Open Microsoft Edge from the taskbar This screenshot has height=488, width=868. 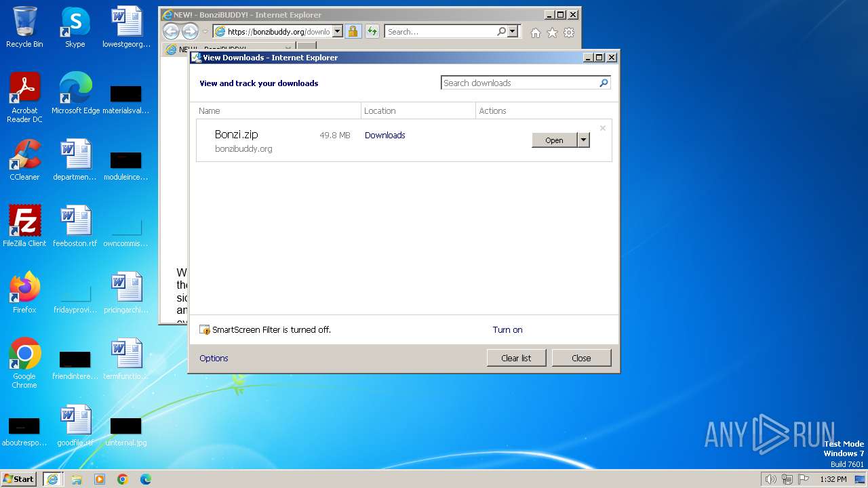[x=146, y=479]
